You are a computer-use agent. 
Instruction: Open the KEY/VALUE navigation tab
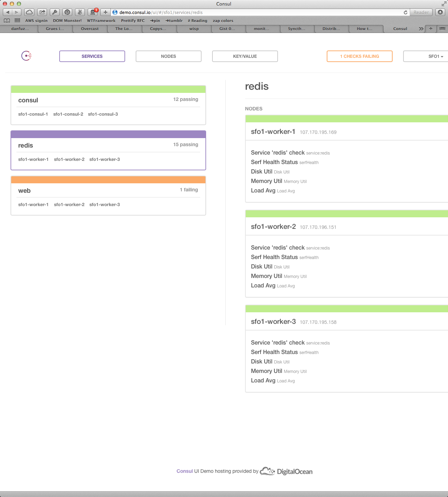point(245,56)
